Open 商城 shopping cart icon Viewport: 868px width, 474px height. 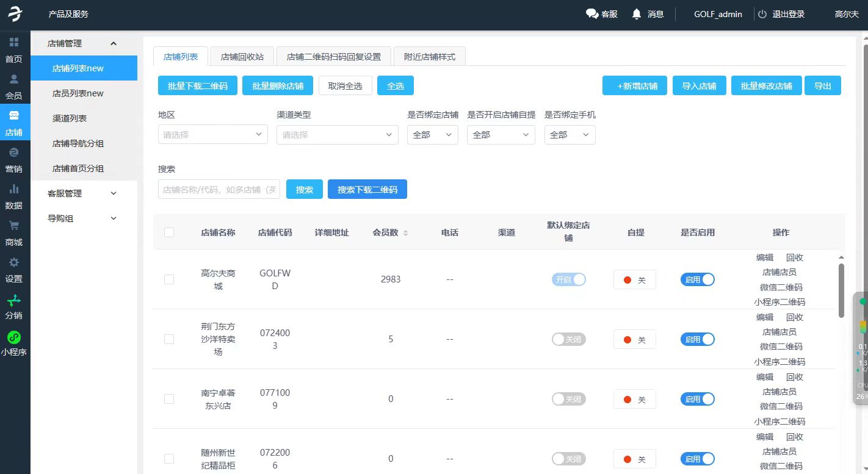[14, 225]
